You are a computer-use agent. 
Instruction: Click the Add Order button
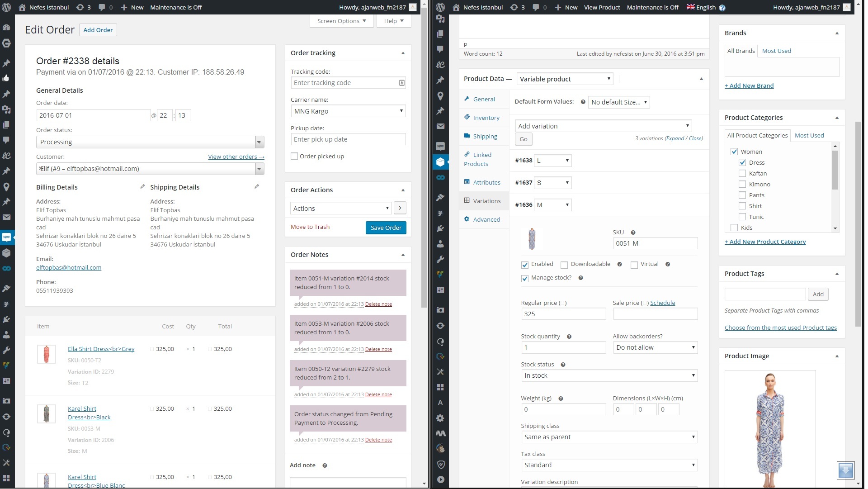point(98,30)
